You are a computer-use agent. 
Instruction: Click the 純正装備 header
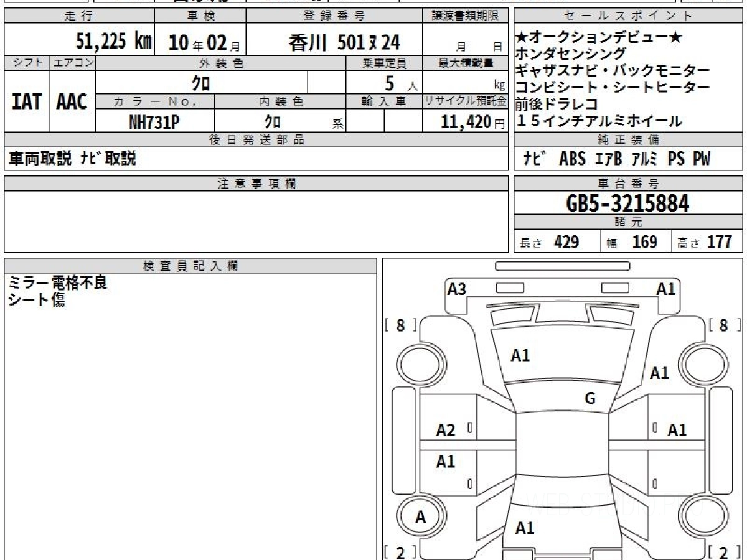[x=629, y=140]
